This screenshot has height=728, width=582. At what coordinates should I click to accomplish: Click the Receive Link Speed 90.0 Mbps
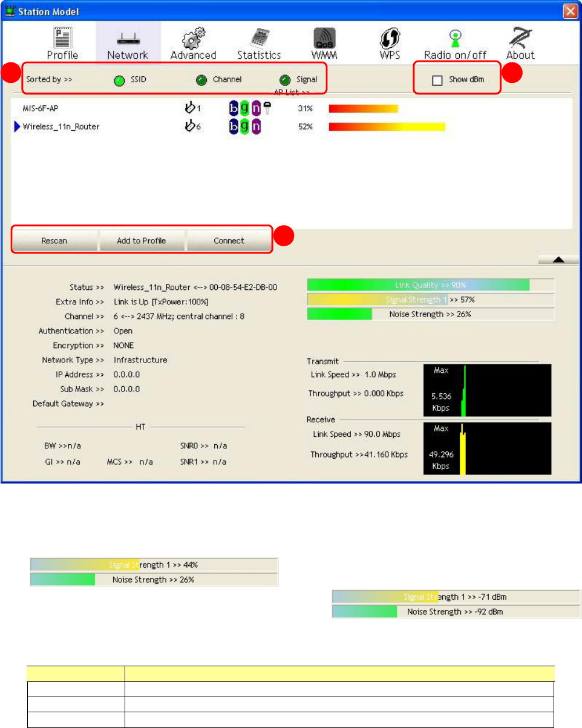[356, 435]
